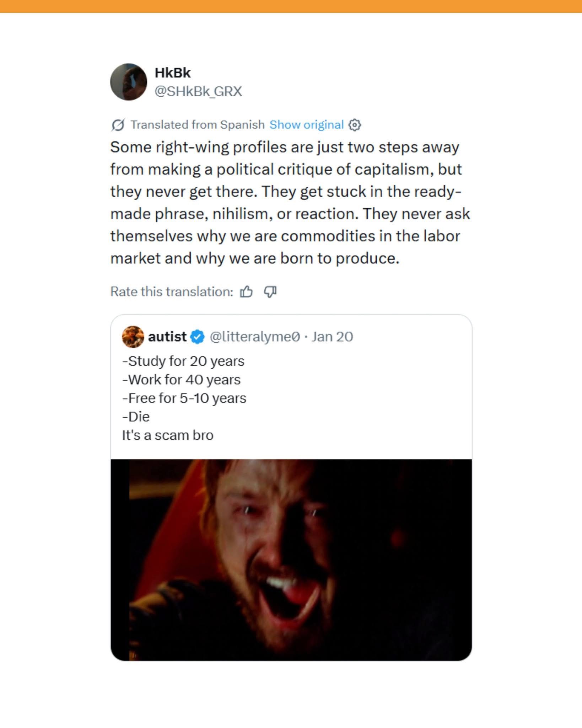Open HkBk's profile picture

click(x=128, y=82)
